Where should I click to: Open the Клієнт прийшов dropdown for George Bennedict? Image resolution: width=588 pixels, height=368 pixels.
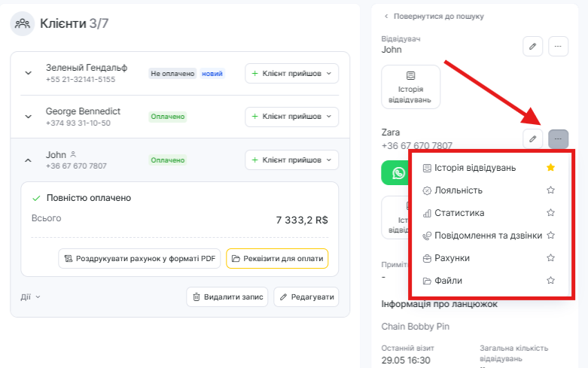point(291,117)
